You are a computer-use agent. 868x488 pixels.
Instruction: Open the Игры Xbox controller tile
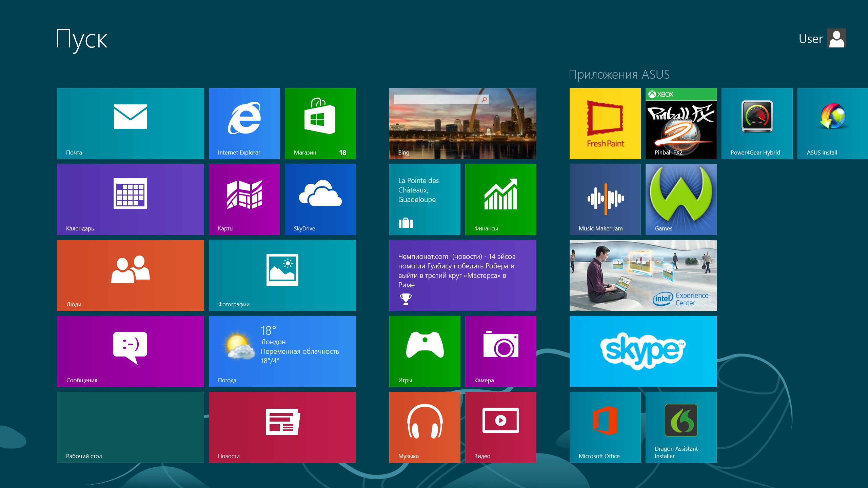point(425,351)
